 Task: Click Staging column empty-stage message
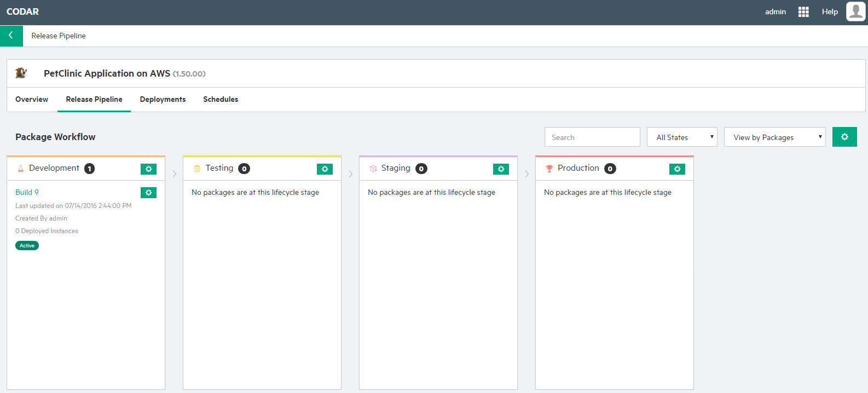[x=431, y=192]
